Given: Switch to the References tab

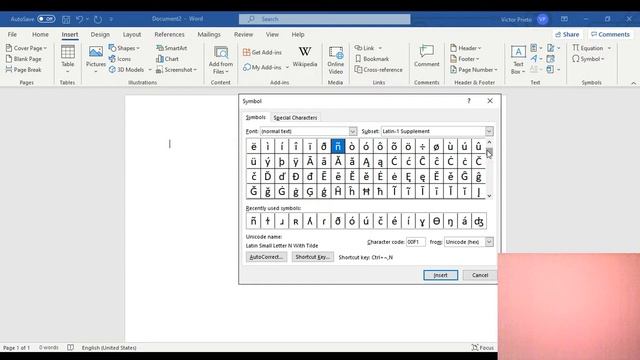Looking at the screenshot, I should point(169,35).
